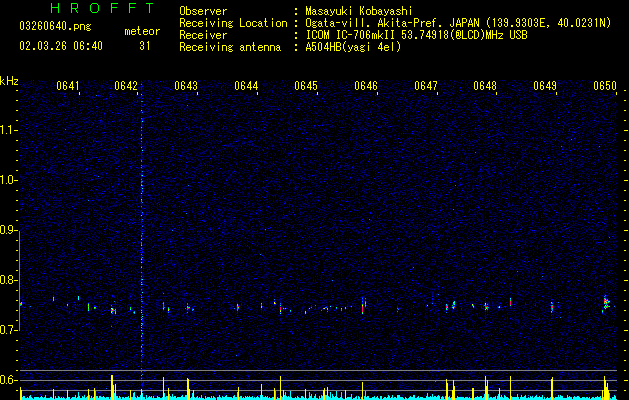Click the 'meteor' label
The image size is (629, 400).
click(x=142, y=31)
